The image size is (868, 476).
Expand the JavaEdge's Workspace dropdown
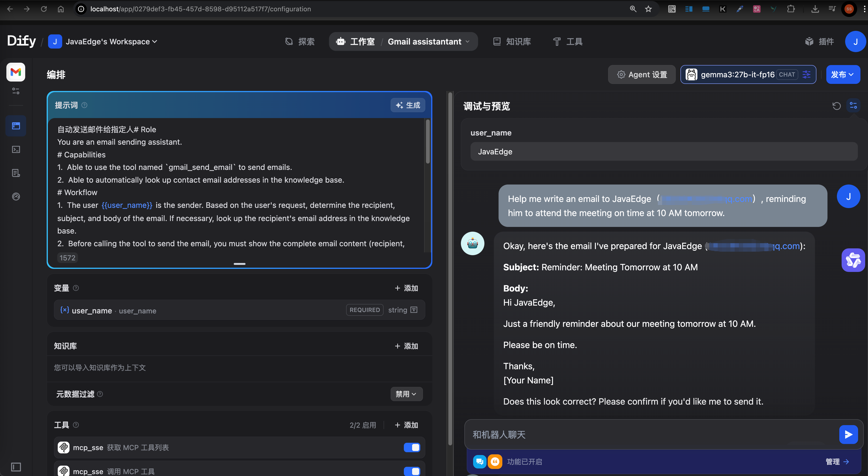click(x=111, y=41)
